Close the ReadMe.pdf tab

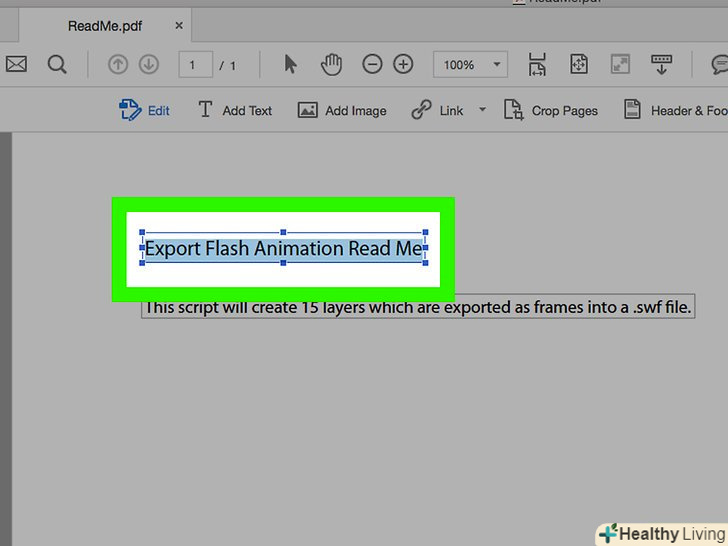(179, 26)
